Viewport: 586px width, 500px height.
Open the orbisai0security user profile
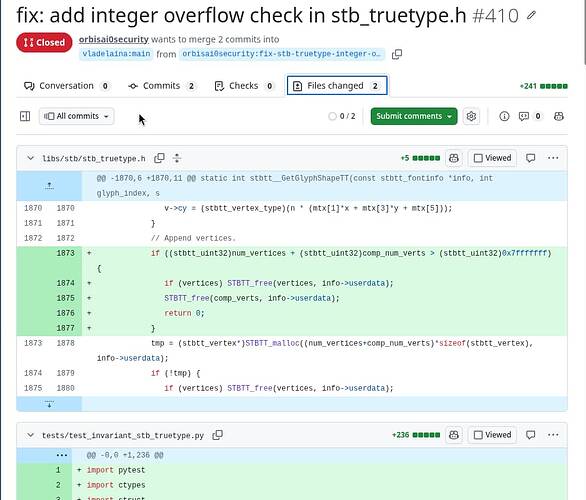[114, 39]
